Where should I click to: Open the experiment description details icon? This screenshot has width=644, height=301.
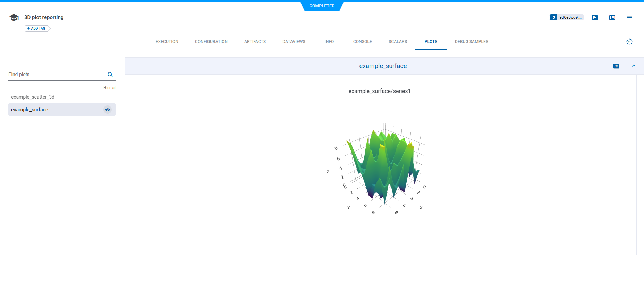(595, 18)
